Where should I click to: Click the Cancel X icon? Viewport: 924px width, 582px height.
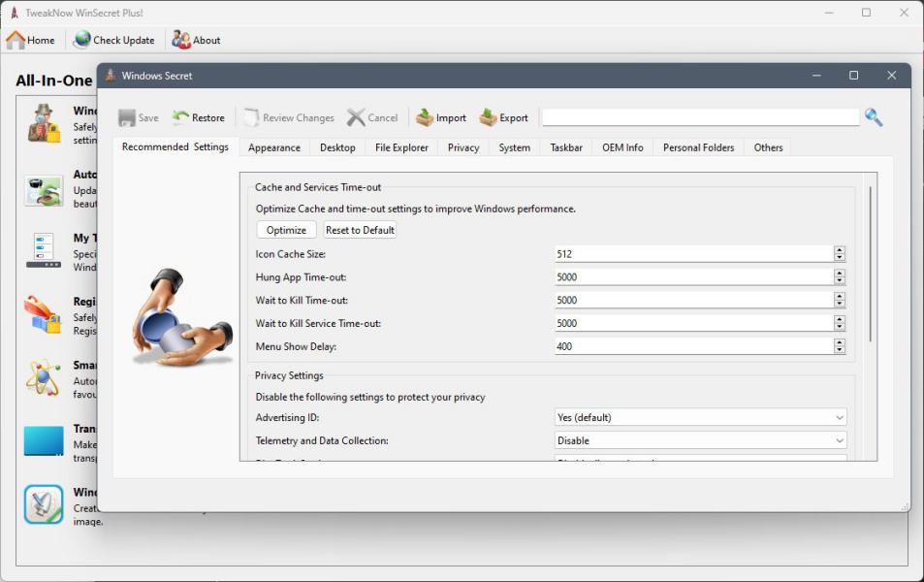tap(356, 118)
